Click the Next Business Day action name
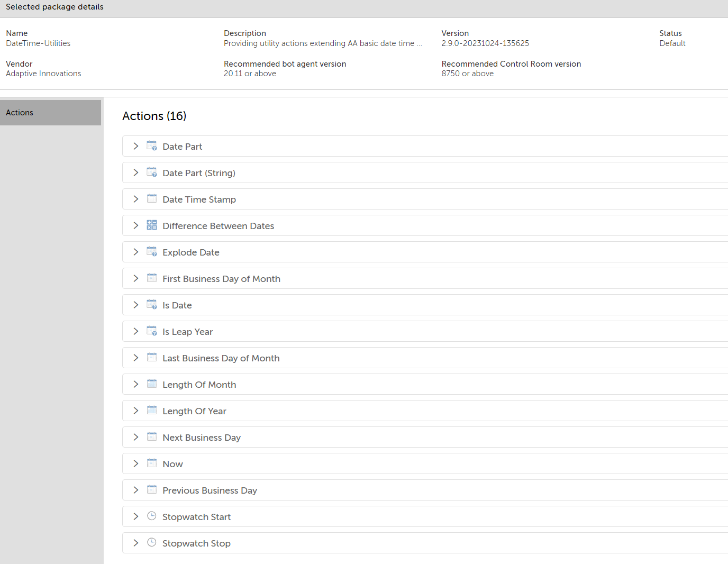The image size is (728, 564). [x=202, y=438]
